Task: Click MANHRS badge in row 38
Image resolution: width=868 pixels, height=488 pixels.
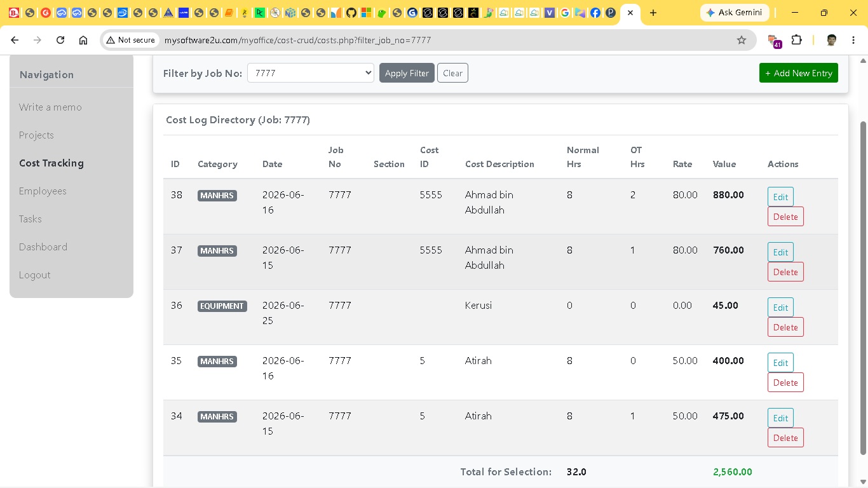Action: tap(217, 196)
